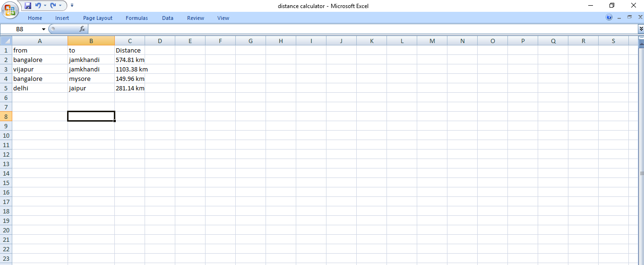Select the 'Distance' header cell
644x265 pixels.
(130, 50)
